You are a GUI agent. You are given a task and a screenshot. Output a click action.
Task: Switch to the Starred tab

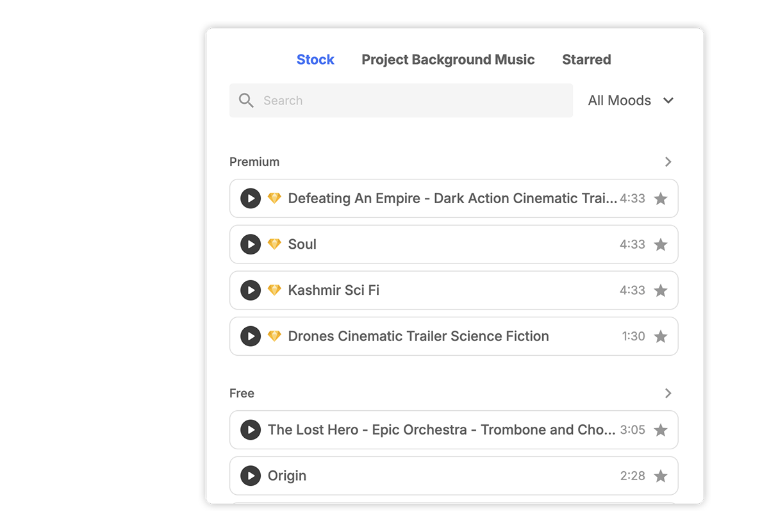(586, 59)
